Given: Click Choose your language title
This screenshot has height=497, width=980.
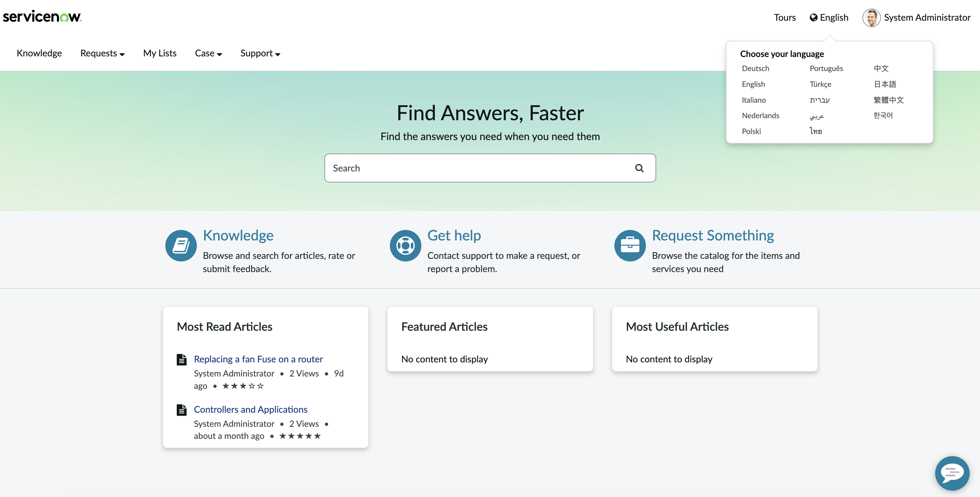Looking at the screenshot, I should tap(782, 54).
